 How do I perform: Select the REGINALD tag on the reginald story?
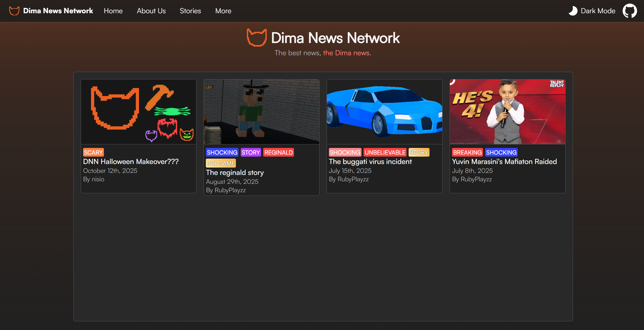tap(278, 152)
